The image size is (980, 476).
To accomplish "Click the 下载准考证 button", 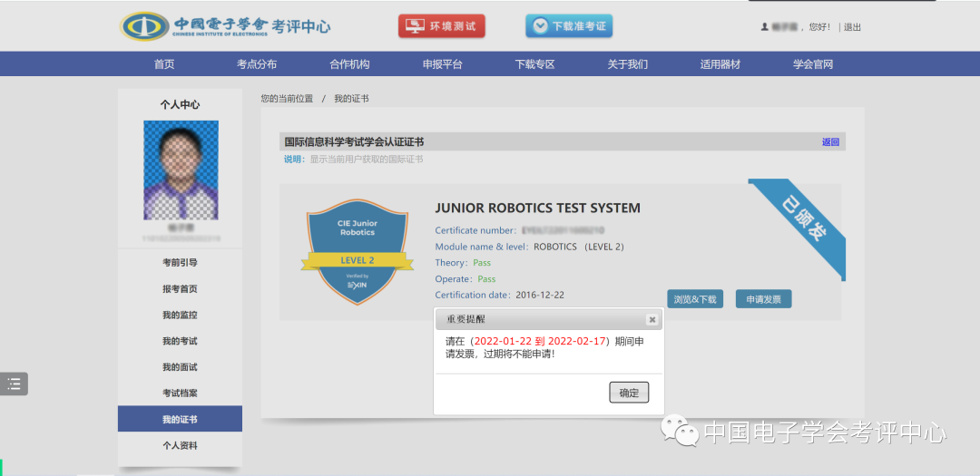I will point(569,26).
